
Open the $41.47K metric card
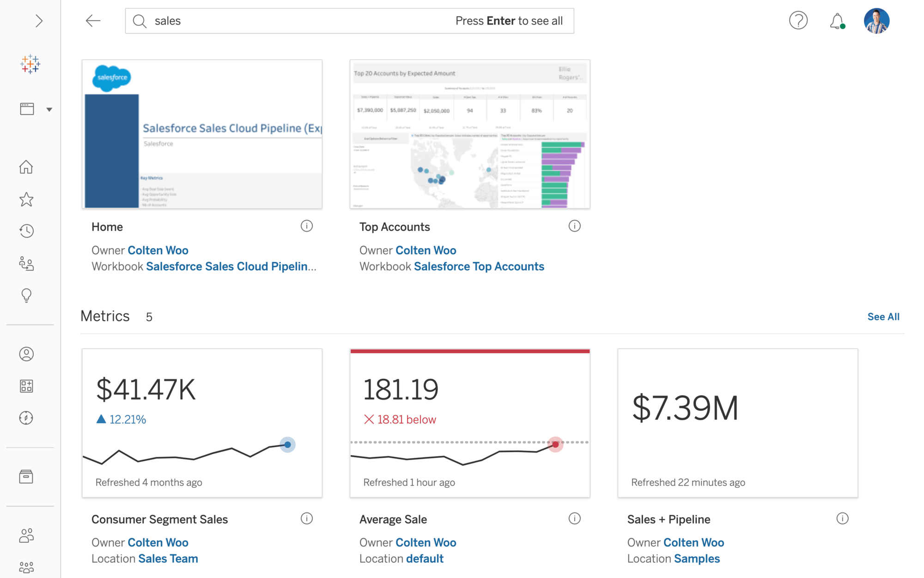point(202,423)
